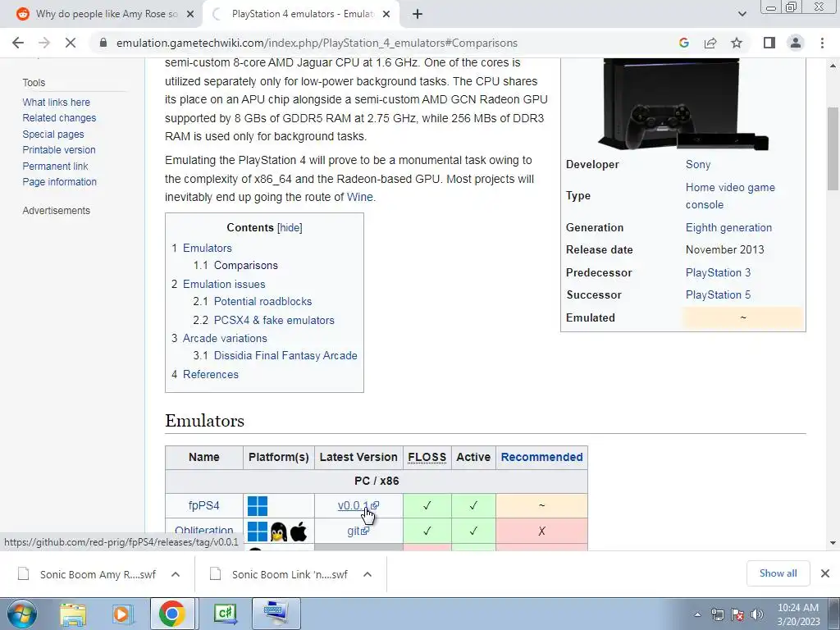840x630 pixels.
Task: Click the Recommended column header link
Action: coord(541,457)
